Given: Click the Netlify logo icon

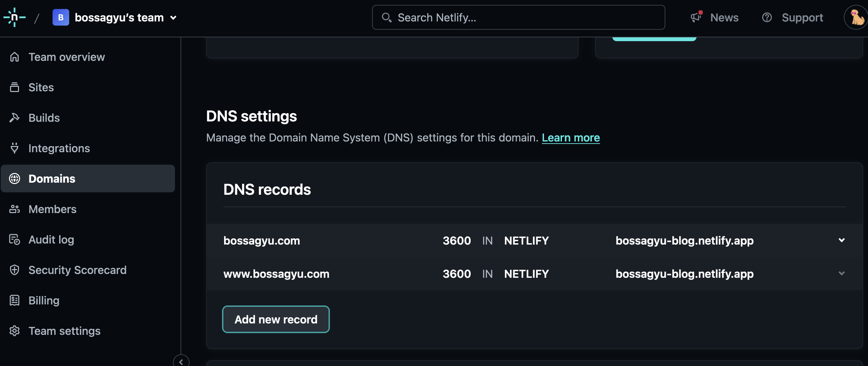Looking at the screenshot, I should [x=15, y=17].
